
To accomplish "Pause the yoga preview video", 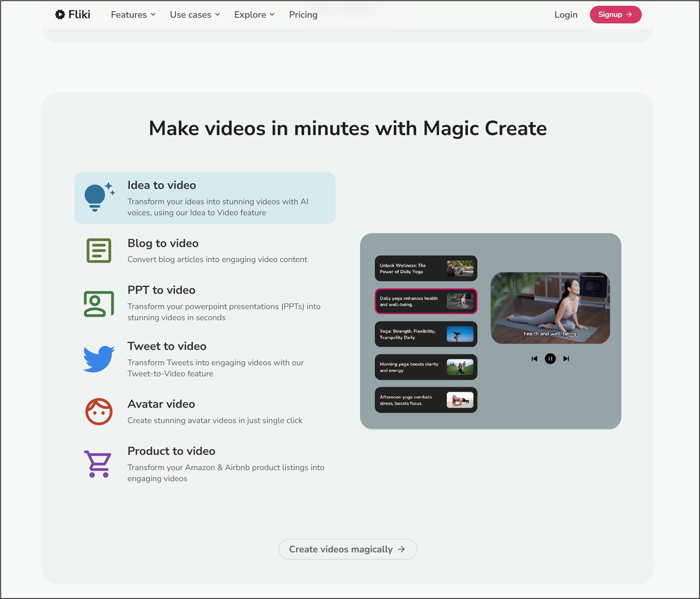I will (550, 359).
